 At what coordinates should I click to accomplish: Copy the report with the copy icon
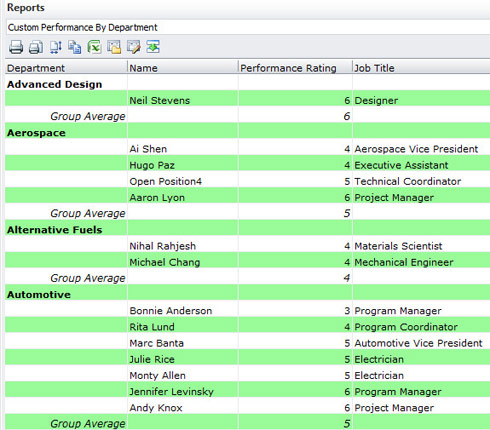75,47
